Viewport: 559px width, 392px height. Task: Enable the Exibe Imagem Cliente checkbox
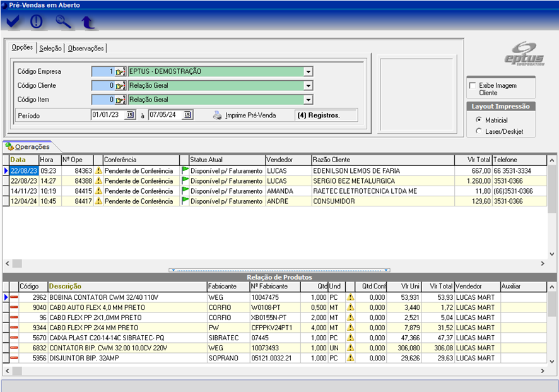click(472, 86)
